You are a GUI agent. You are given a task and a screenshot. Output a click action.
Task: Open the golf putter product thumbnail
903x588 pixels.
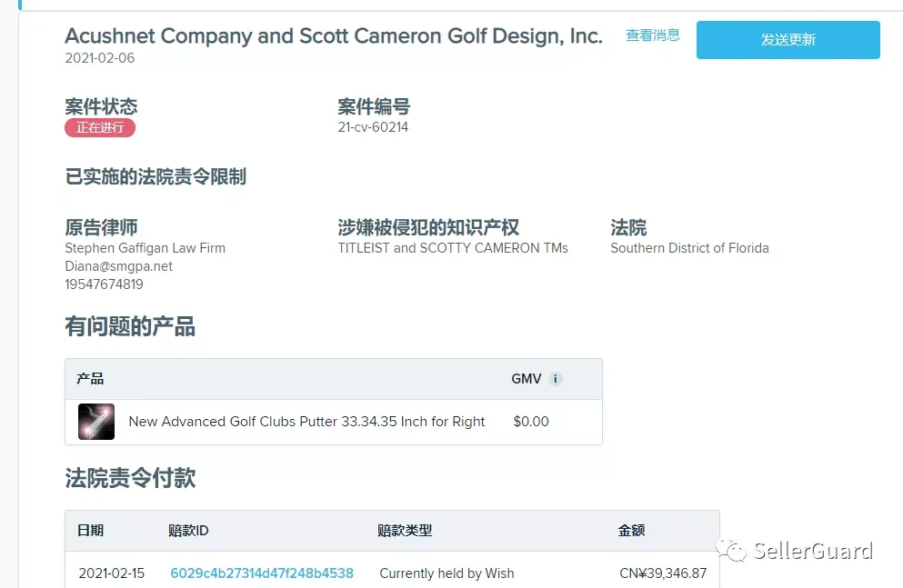pyautogui.click(x=96, y=422)
